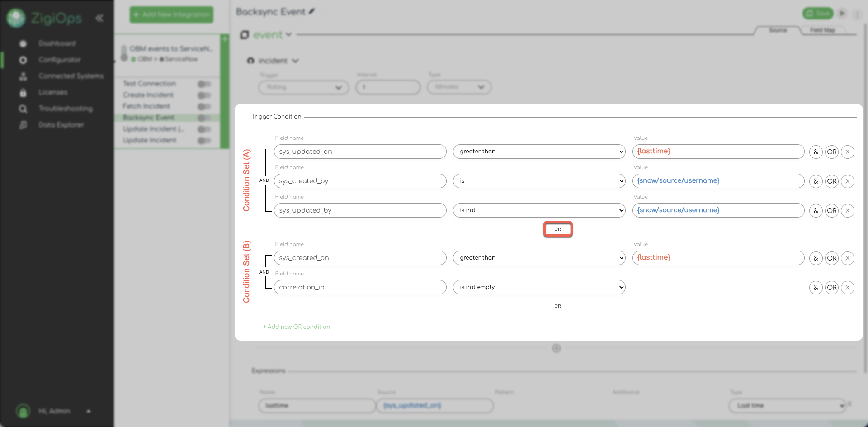
Task: Click the pencil icon next to Backsync Event
Action: 311,12
